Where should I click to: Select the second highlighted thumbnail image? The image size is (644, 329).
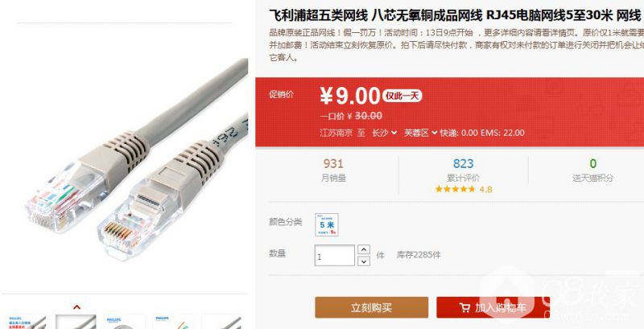point(76,322)
